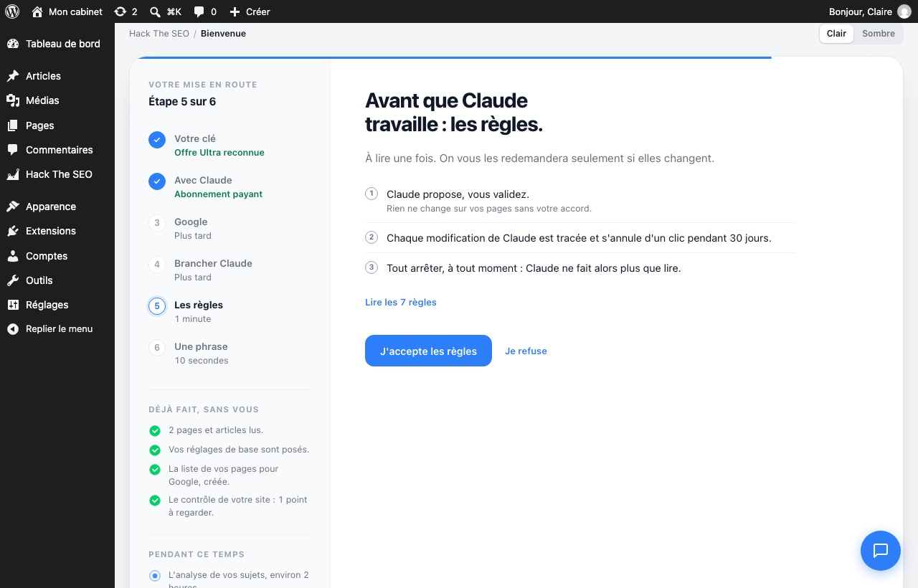Image resolution: width=918 pixels, height=588 pixels.
Task: Click rule text "Claude propose, vous validez."
Action: [458, 194]
